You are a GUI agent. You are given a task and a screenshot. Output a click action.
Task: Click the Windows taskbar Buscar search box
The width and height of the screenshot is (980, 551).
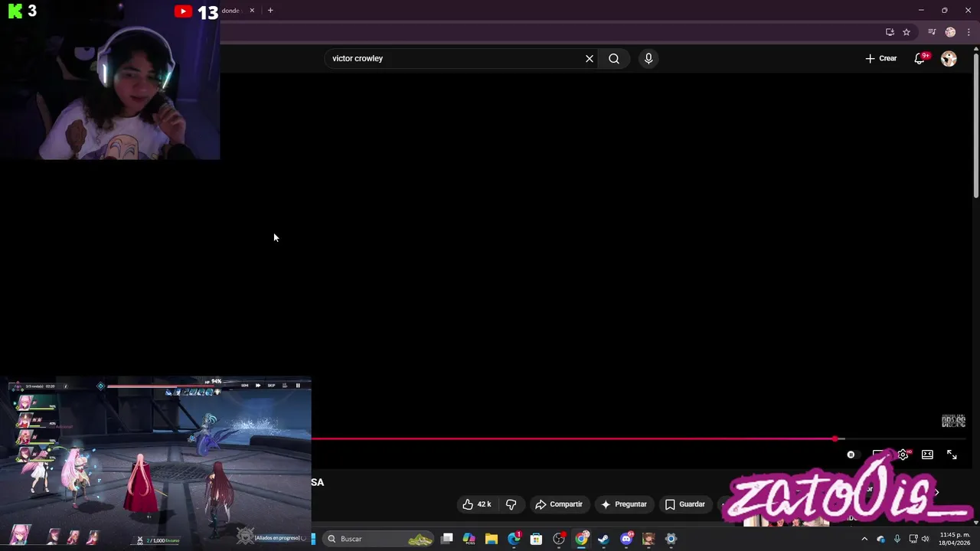click(x=380, y=539)
